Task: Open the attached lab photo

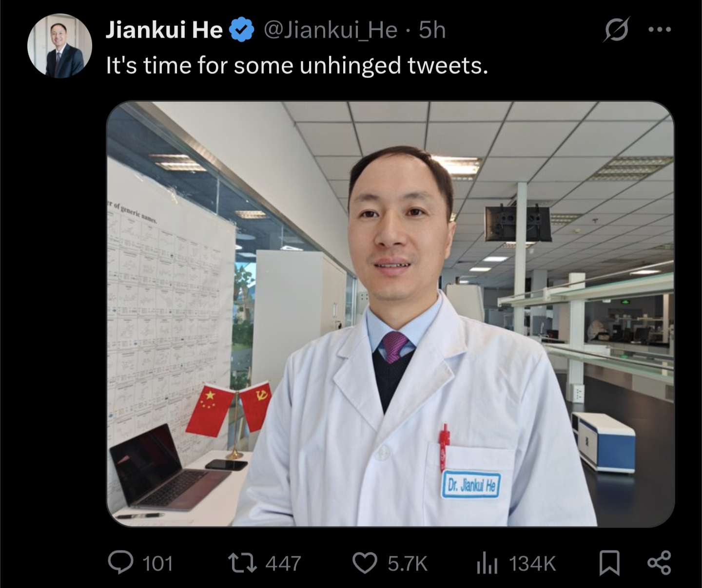Action: pyautogui.click(x=390, y=314)
